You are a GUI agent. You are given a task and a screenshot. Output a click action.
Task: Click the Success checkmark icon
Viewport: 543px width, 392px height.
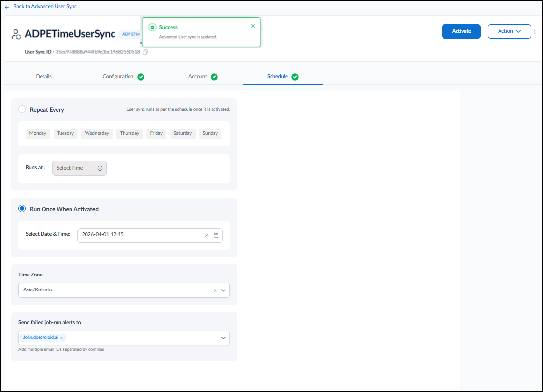point(152,27)
